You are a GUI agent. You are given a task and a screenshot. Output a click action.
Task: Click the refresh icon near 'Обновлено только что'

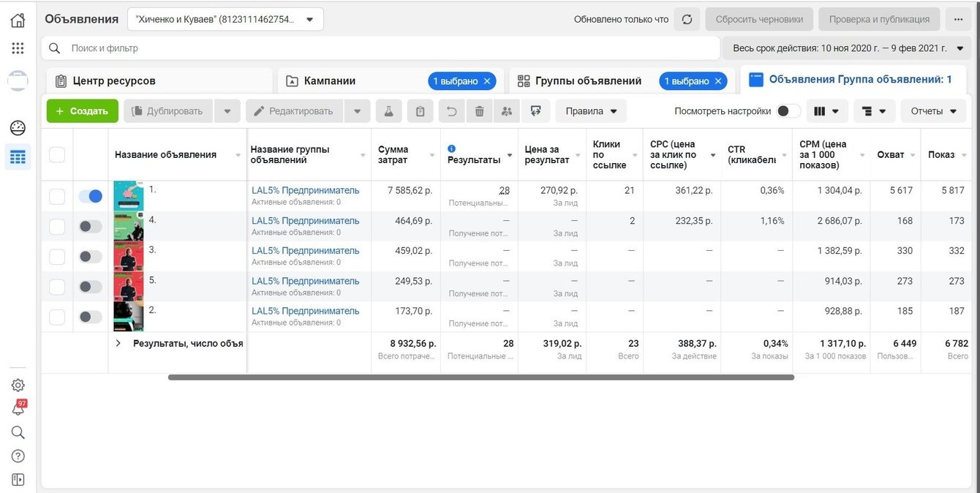687,20
